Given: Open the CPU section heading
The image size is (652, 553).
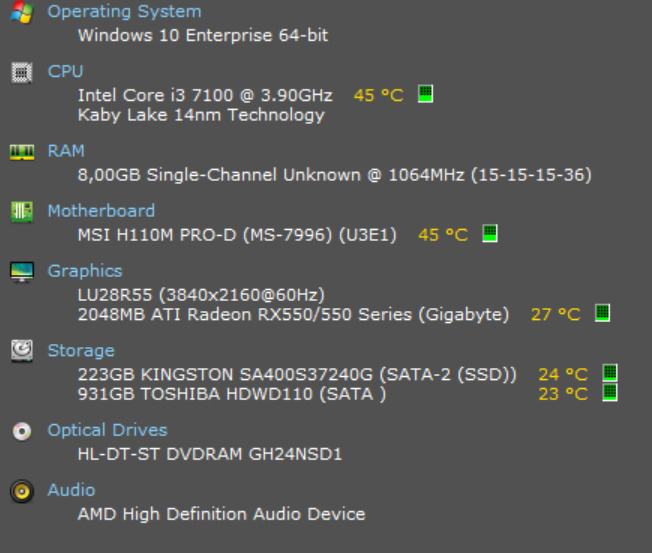Looking at the screenshot, I should [65, 71].
